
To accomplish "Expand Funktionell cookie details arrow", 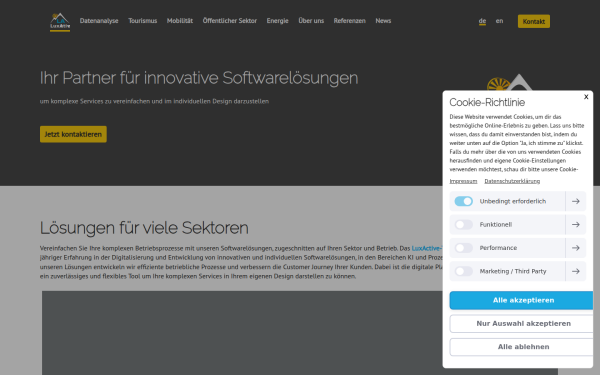I will click(x=576, y=225).
